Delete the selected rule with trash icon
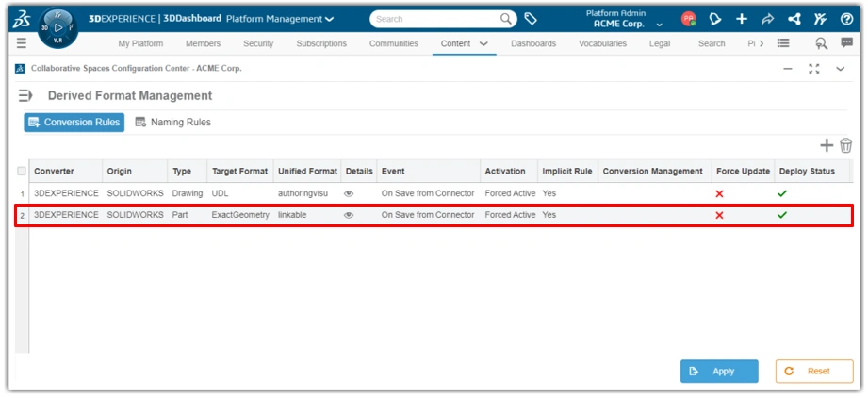Viewport: 868px width, 398px height. point(845,146)
